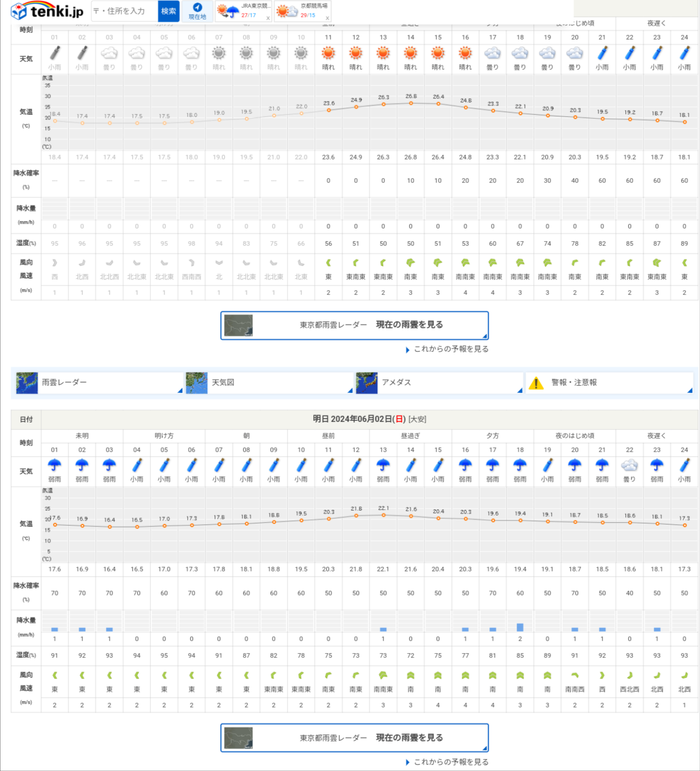
Task: Click tomorrow's 18:00 precipitation bar
Action: tap(520, 627)
